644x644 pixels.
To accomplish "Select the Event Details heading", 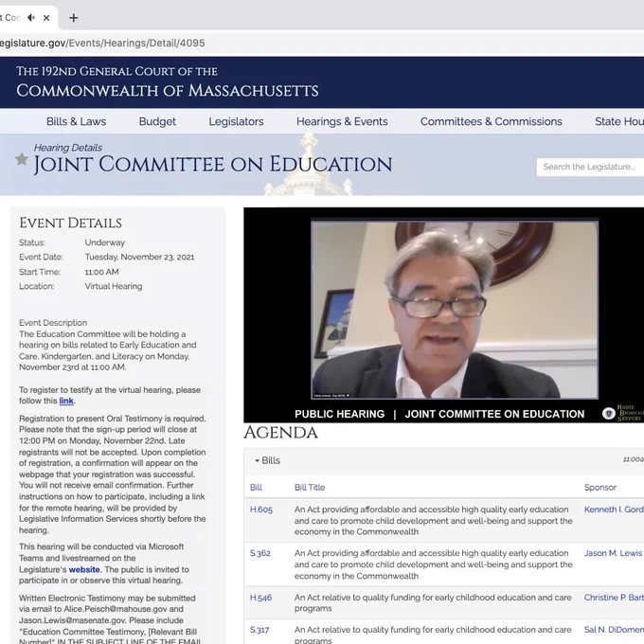I will pyautogui.click(x=71, y=223).
